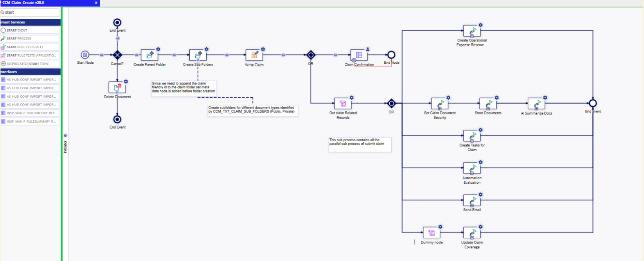
Task: Select the Create Tasks for Claim node
Action: coord(472,136)
